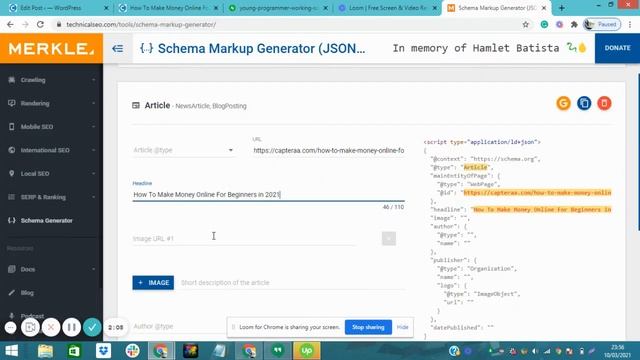Hide the Loom sharing notification
Image resolution: width=640 pixels, height=360 pixels.
point(402,327)
